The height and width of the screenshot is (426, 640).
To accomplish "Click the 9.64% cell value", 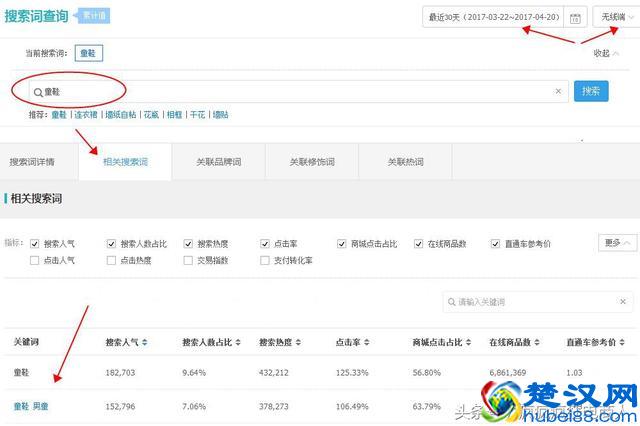I will tap(194, 373).
